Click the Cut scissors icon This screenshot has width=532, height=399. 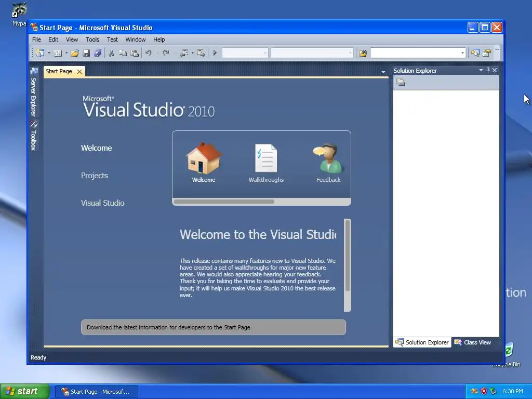[111, 54]
